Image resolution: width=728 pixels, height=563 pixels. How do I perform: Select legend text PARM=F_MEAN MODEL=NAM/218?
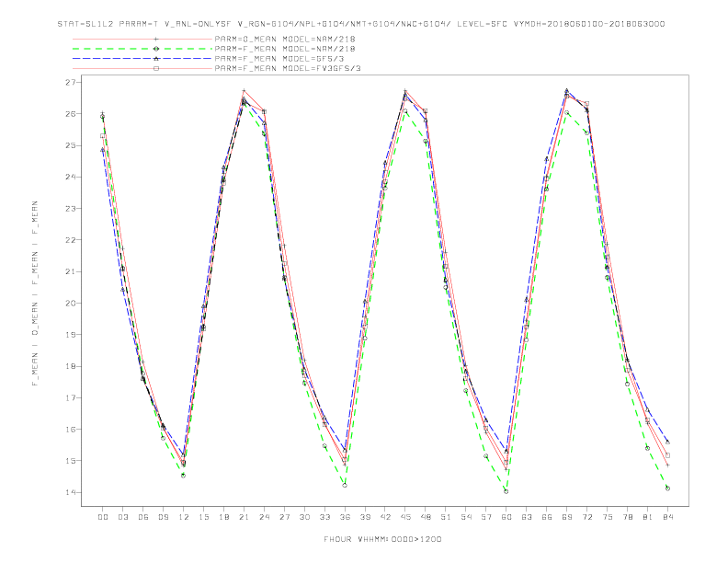[x=285, y=49]
